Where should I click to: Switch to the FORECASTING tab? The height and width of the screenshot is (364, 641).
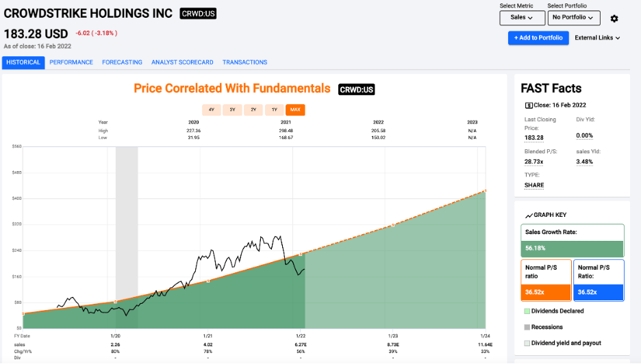click(122, 62)
